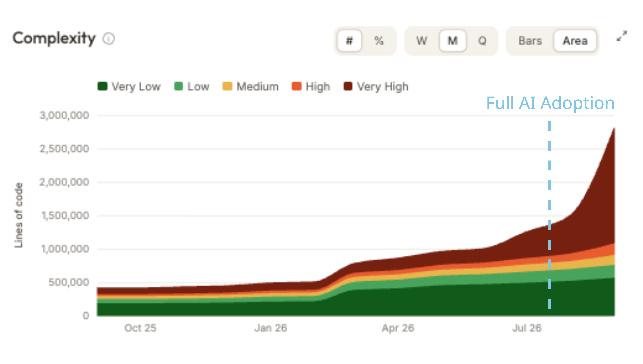
Task: Click the 3,000,000 y-axis label
Action: [x=64, y=116]
